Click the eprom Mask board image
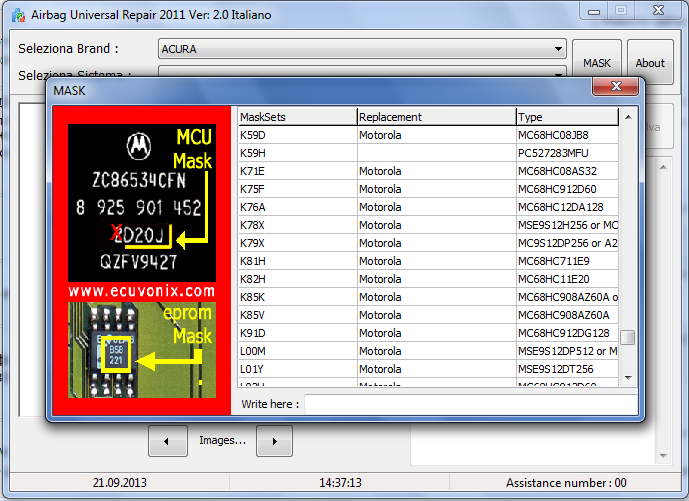Image resolution: width=689 pixels, height=501 pixels. tap(142, 350)
